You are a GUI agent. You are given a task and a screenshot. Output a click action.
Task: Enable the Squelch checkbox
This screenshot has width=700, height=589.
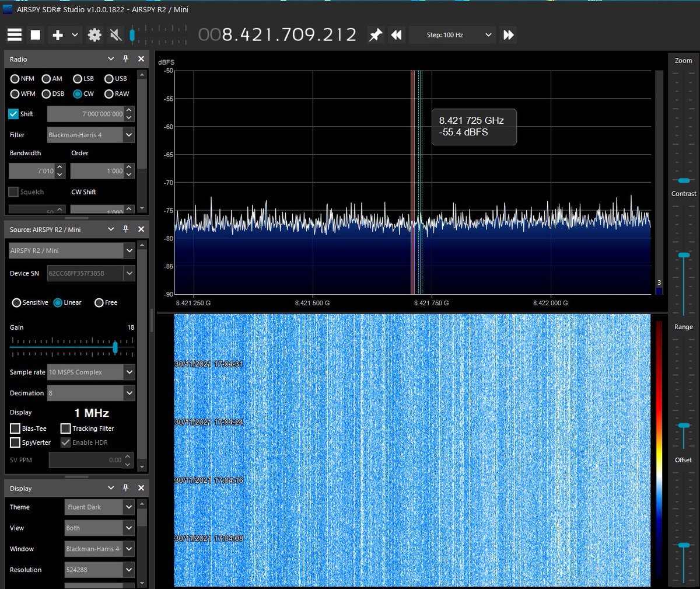point(13,192)
